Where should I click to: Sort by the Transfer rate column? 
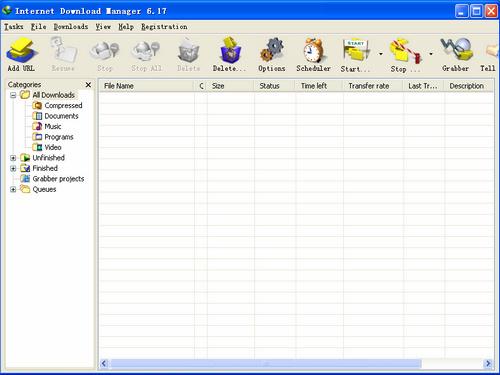(x=373, y=86)
